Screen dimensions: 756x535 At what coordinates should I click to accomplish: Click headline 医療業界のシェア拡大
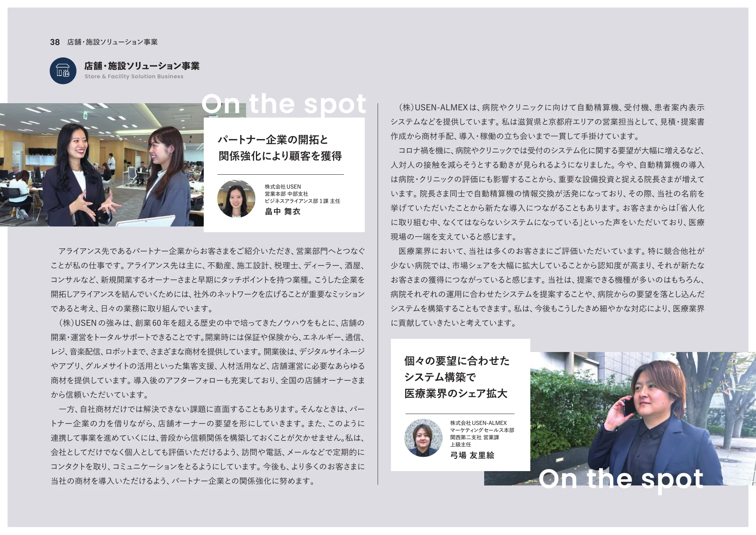456,393
